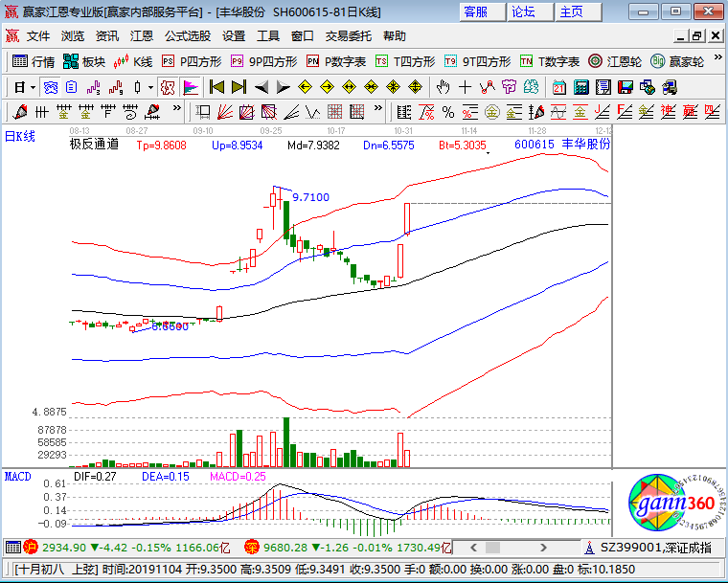Open the 文件 menu
Viewport: 728px width, 583px height.
tap(37, 36)
